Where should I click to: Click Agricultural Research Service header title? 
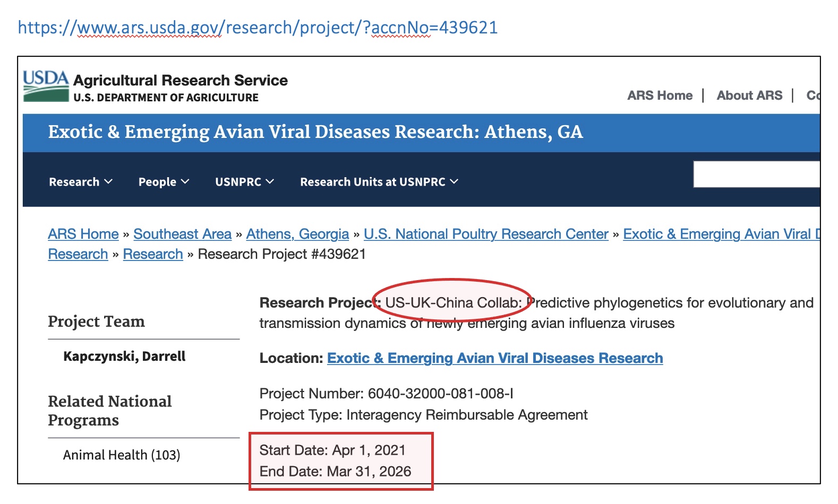[x=181, y=81]
